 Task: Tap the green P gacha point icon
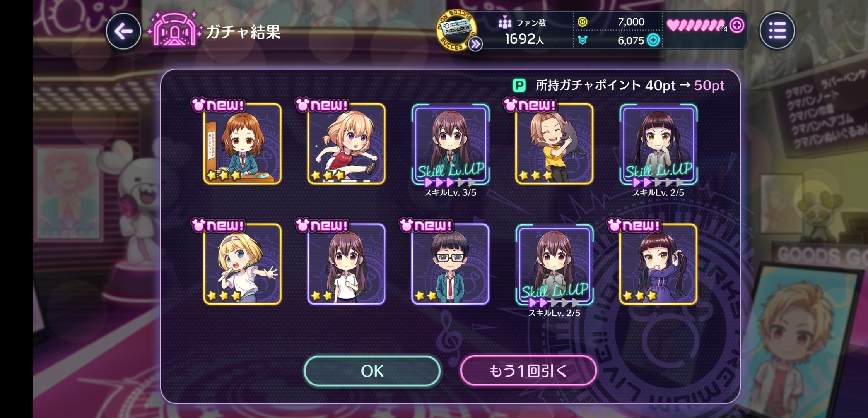tap(519, 85)
